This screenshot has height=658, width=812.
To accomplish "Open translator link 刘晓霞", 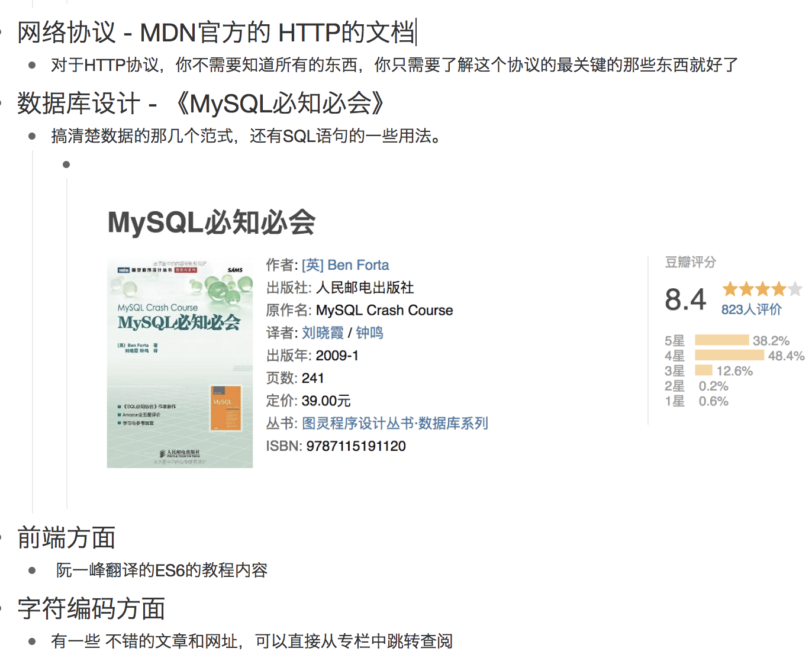I will point(323,333).
